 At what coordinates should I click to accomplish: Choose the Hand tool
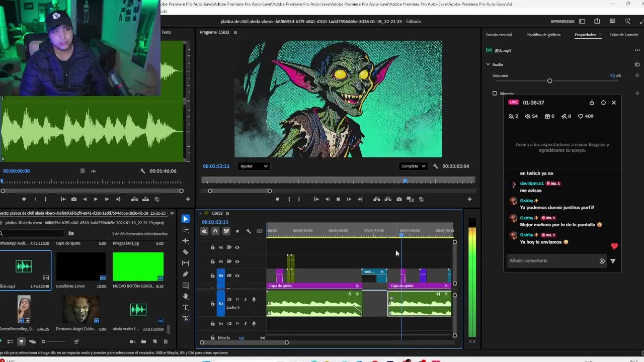coord(186,296)
